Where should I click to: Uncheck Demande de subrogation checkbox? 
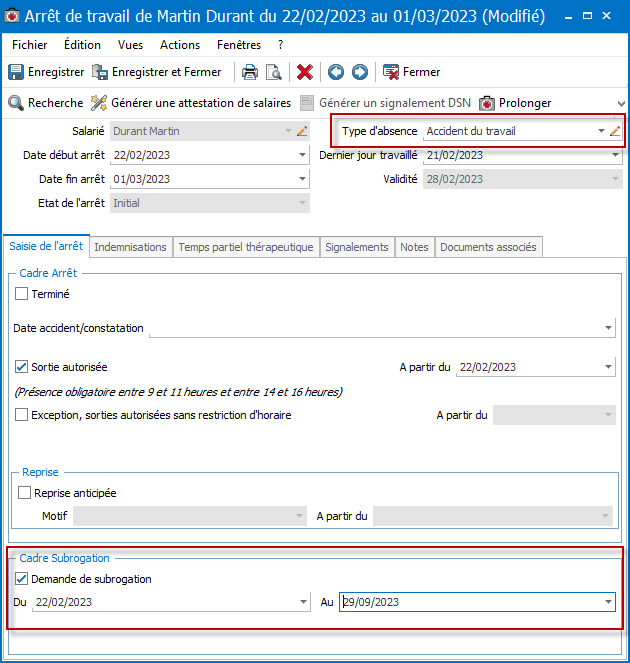21,578
